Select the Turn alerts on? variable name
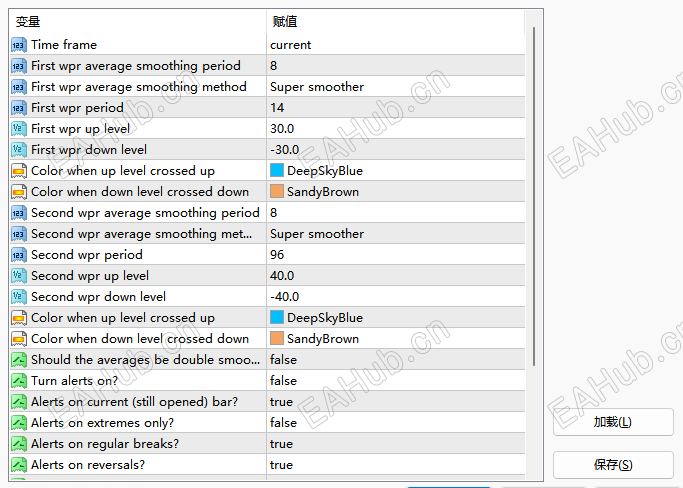Screen dimensions: 683x488 coord(74,380)
